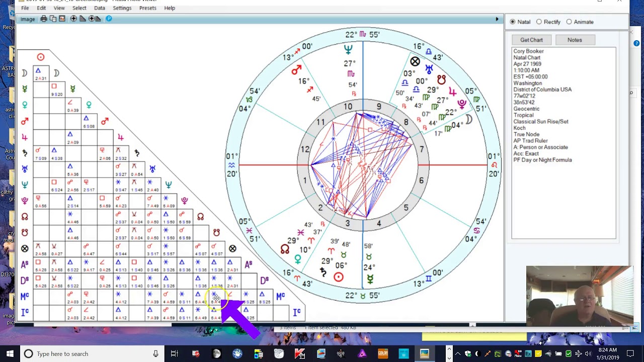
Task: Click the 'District of Columbia USA' line
Action: coord(542,89)
